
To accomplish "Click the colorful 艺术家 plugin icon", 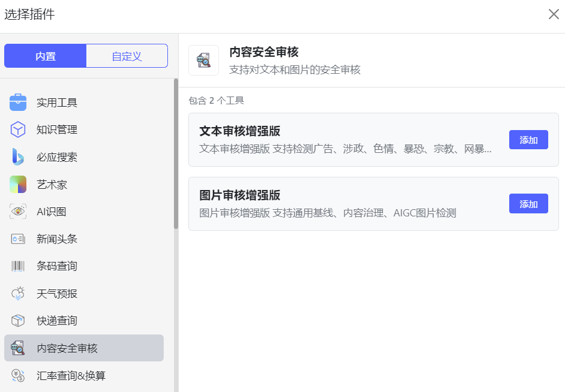I will click(18, 185).
